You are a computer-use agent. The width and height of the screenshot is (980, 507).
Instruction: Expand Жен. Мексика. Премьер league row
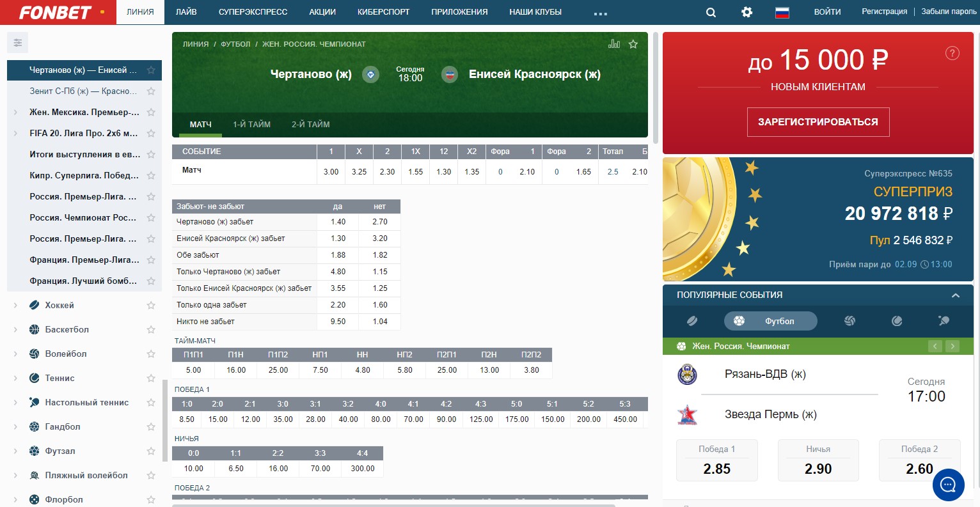coord(15,113)
